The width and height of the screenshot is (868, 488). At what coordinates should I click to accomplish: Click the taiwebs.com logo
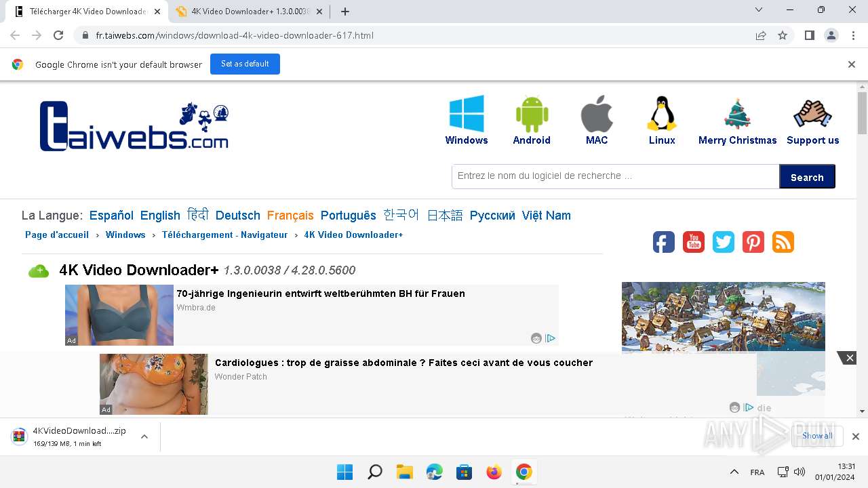tap(134, 126)
